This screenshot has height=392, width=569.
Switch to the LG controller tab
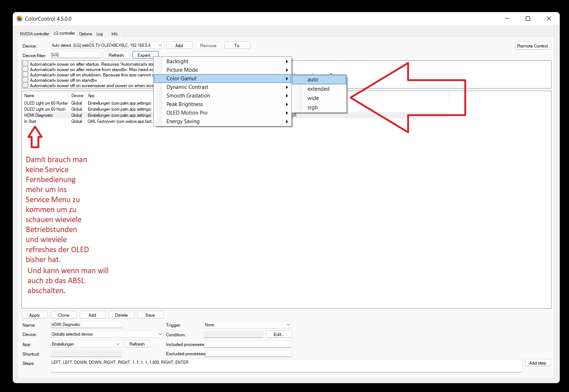pos(64,33)
